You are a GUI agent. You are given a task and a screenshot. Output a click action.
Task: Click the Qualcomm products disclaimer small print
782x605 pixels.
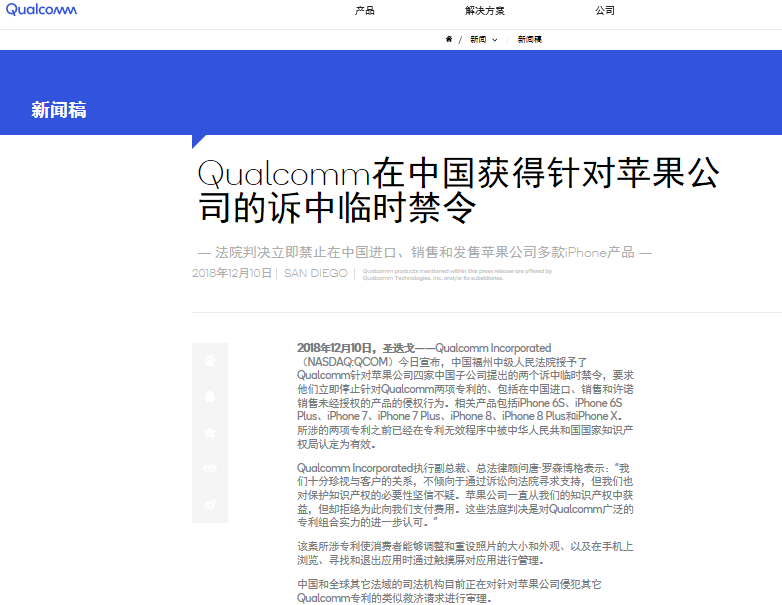457,274
